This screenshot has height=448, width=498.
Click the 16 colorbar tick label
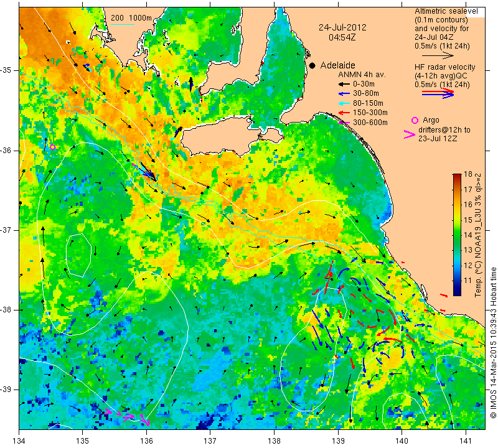pyautogui.click(x=468, y=205)
